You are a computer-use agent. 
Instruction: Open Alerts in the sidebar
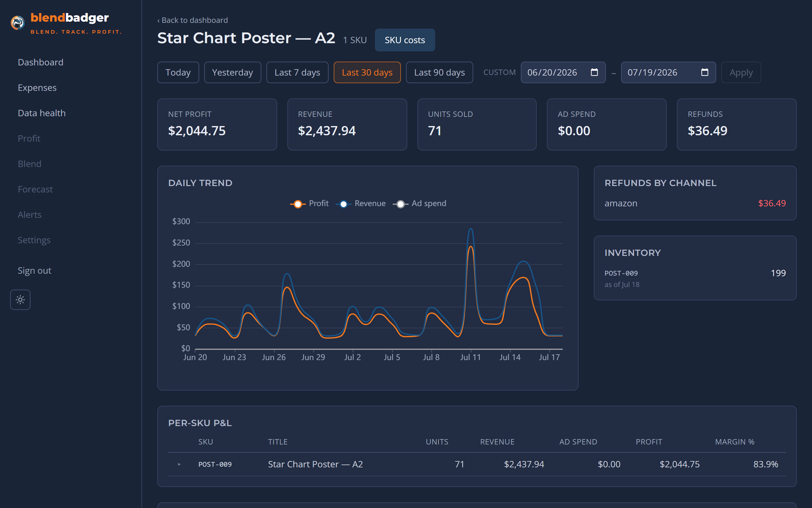click(29, 214)
